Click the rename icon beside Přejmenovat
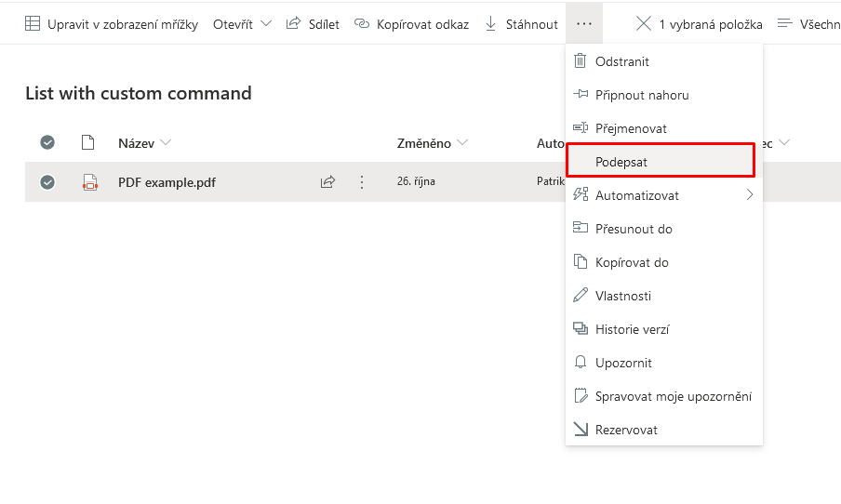 (x=581, y=127)
